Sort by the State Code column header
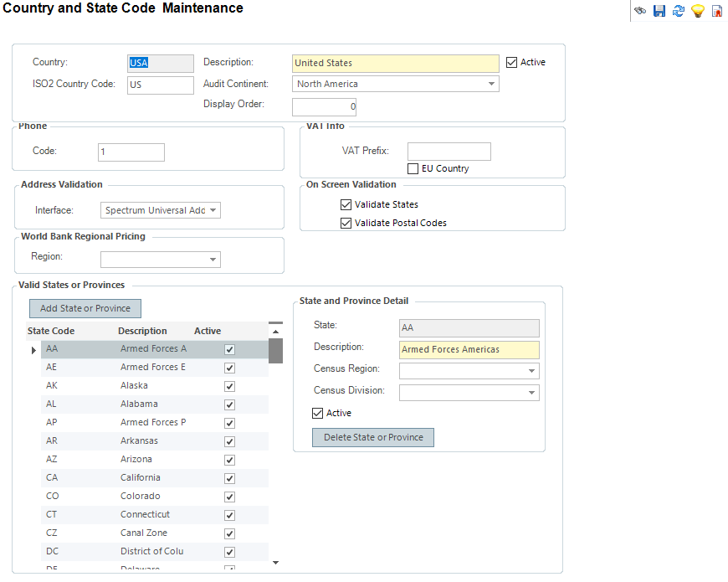The height and width of the screenshot is (582, 728). click(x=51, y=331)
